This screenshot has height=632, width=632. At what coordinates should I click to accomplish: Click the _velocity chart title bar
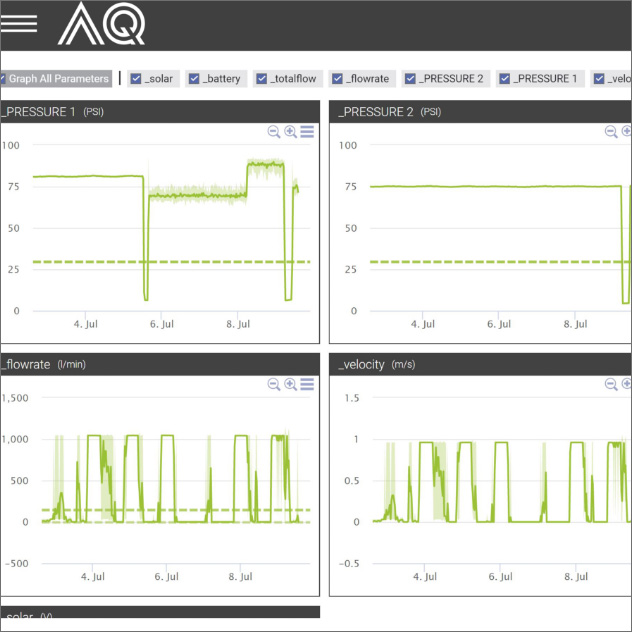tap(480, 365)
